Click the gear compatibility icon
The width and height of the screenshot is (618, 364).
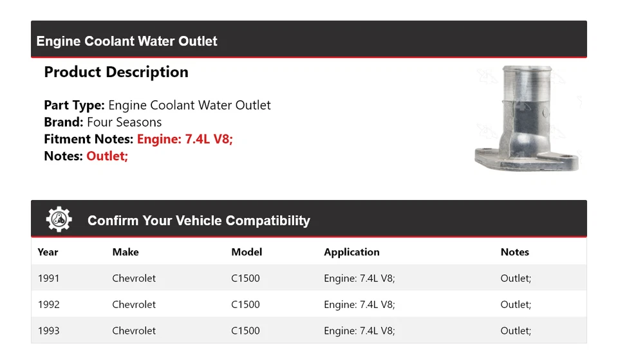pos(59,220)
